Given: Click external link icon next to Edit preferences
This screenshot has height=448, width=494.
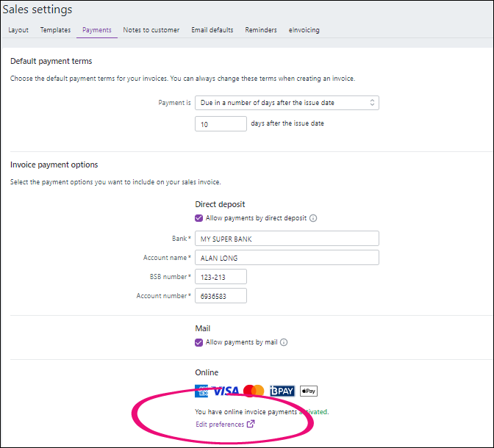Looking at the screenshot, I should point(251,424).
